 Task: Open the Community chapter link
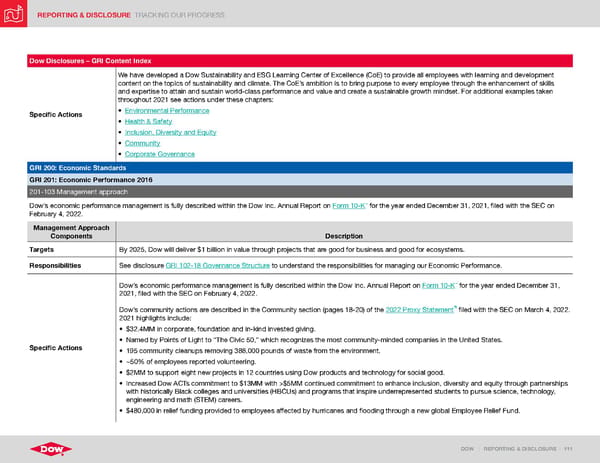[x=142, y=143]
